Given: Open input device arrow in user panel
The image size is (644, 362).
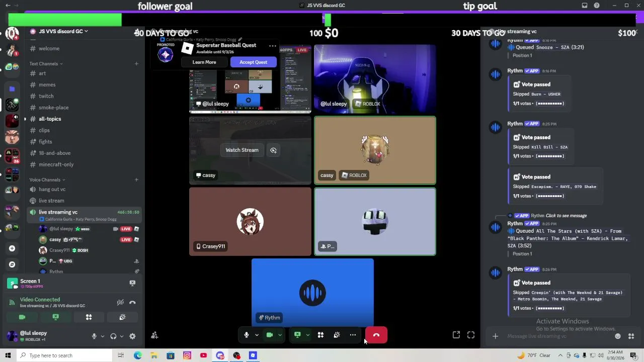Looking at the screenshot, I should 102,336.
